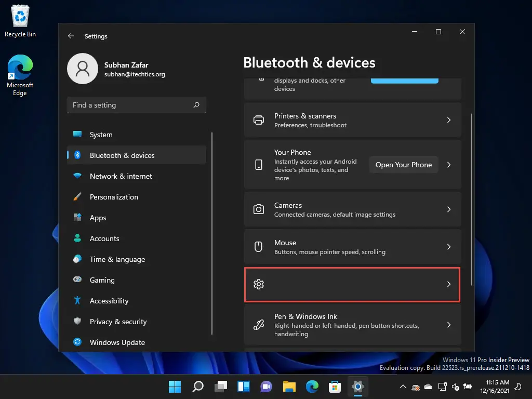Open Personalization settings

pyautogui.click(x=137, y=197)
